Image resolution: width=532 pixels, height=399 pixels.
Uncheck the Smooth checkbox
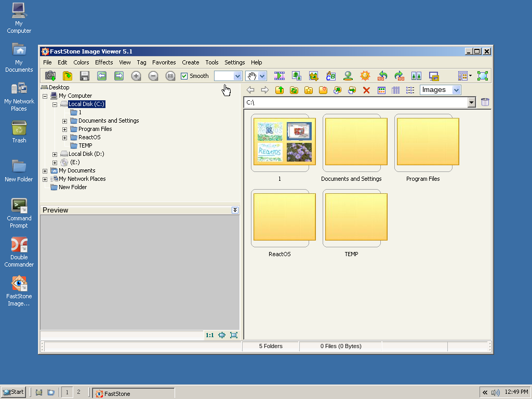point(184,76)
